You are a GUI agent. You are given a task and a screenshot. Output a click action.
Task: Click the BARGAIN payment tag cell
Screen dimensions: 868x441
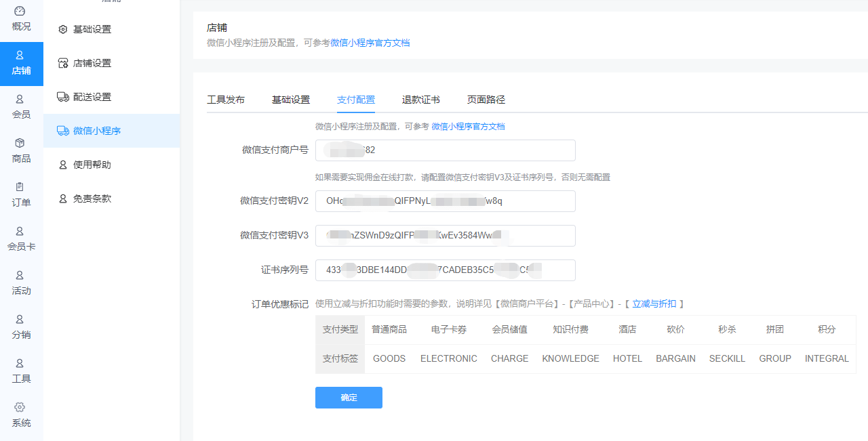tap(675, 358)
